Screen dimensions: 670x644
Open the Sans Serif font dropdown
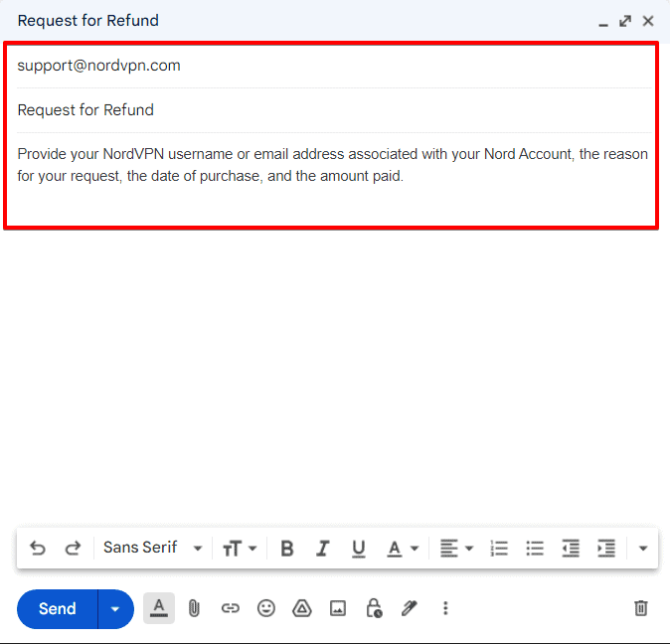pyautogui.click(x=152, y=548)
